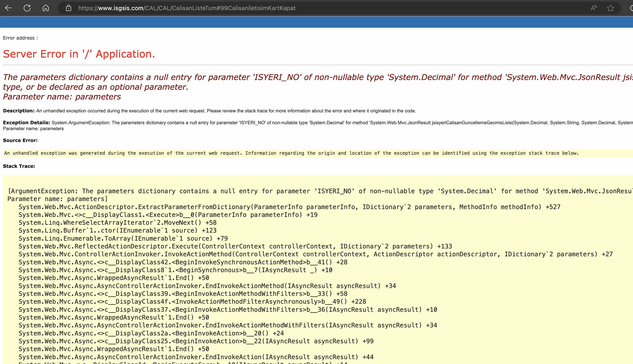Reload the current page
The width and height of the screenshot is (633, 364).
(27, 8)
